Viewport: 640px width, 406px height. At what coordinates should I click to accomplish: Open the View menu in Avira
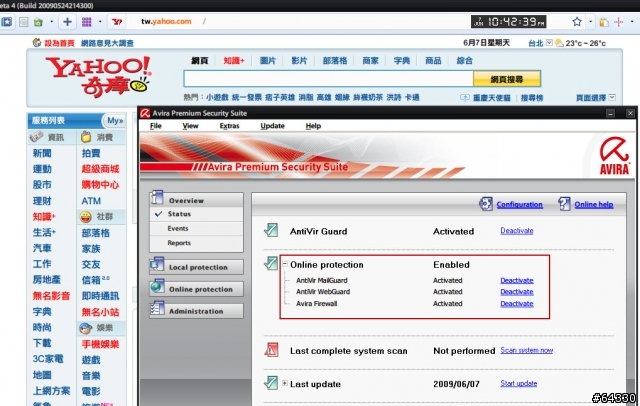[190, 126]
